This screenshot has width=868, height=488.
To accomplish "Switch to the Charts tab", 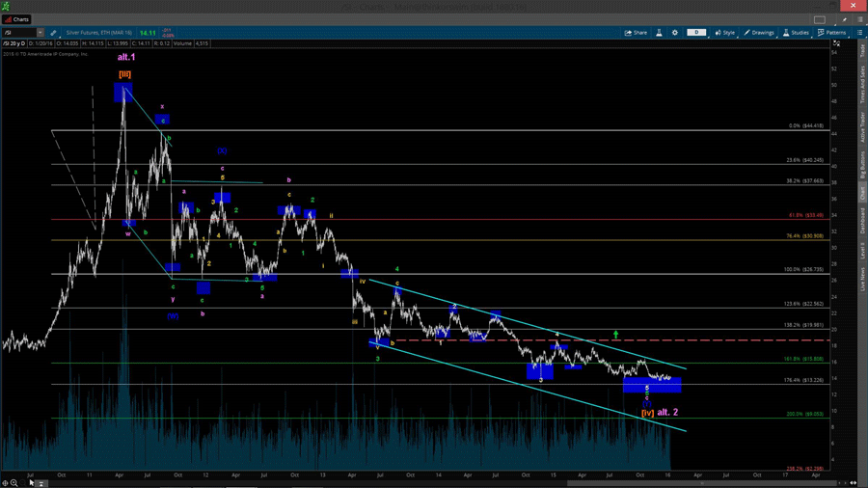I will point(16,18).
